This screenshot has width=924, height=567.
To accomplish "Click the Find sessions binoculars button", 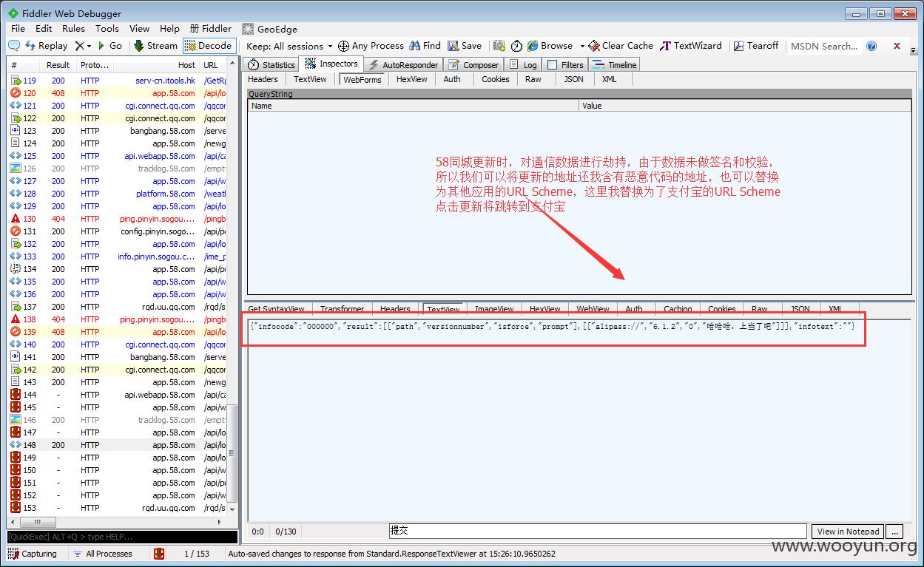I will click(x=425, y=46).
